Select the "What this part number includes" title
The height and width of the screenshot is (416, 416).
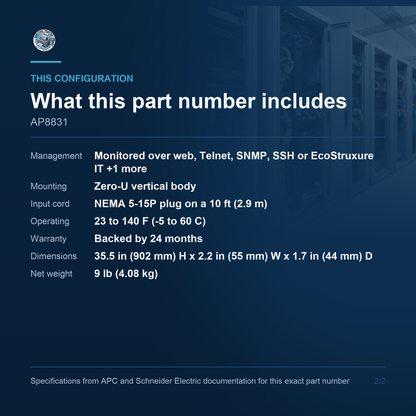(x=188, y=101)
